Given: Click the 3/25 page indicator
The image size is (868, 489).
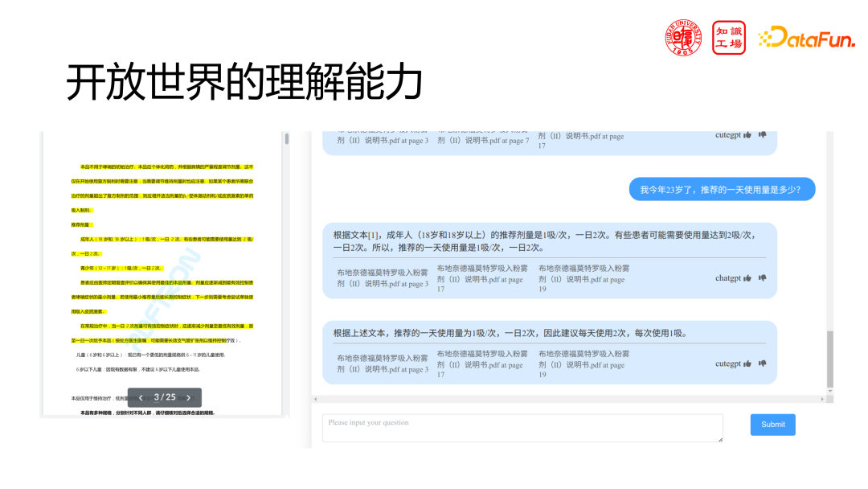Looking at the screenshot, I should pos(164,397).
